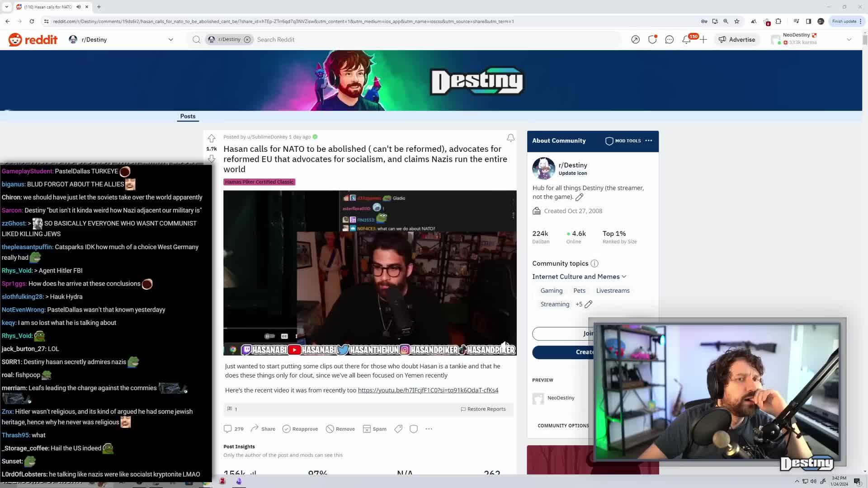Open a new browser tab
868x488 pixels.
[99, 7]
